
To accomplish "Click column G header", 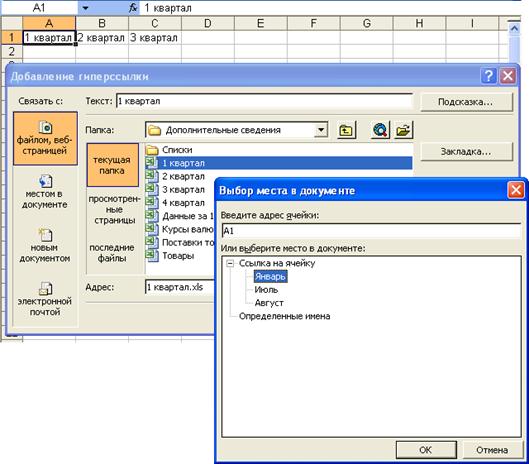I will [x=366, y=23].
